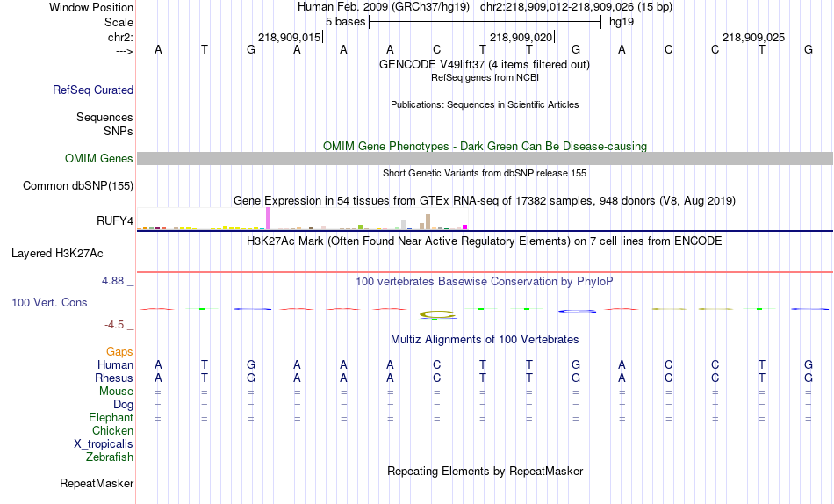Click the 218,909,015 coordinate marker
The height and width of the screenshot is (504, 834).
click(290, 37)
